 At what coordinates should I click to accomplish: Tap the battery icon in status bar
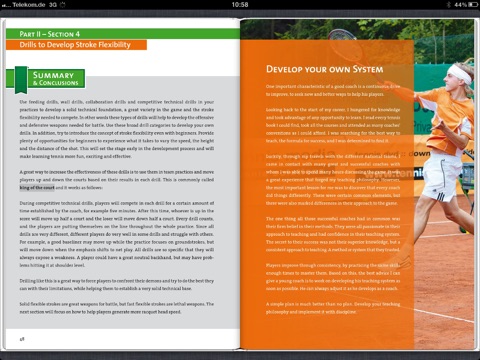coord(473,5)
